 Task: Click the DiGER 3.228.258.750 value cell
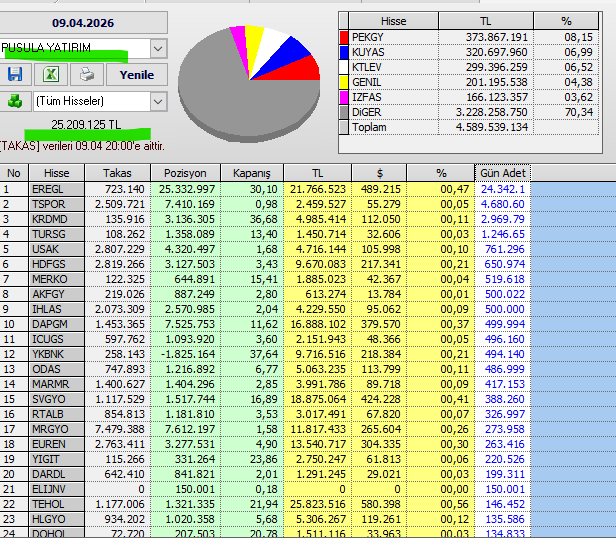coord(486,112)
